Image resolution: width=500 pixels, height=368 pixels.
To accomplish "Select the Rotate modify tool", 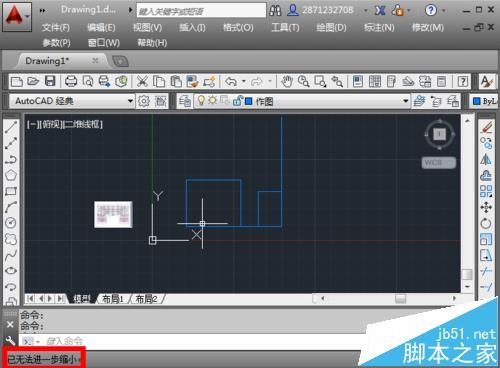I will click(486, 223).
